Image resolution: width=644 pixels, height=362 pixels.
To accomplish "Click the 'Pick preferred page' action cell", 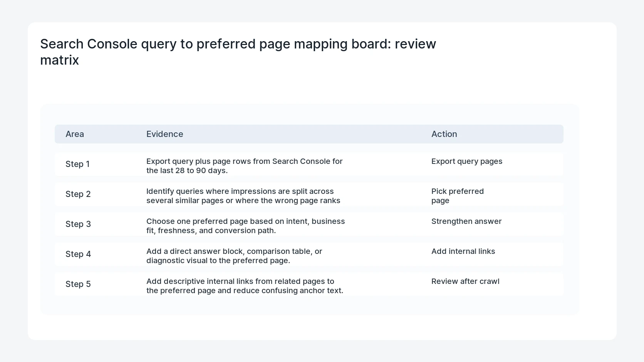I will (458, 196).
